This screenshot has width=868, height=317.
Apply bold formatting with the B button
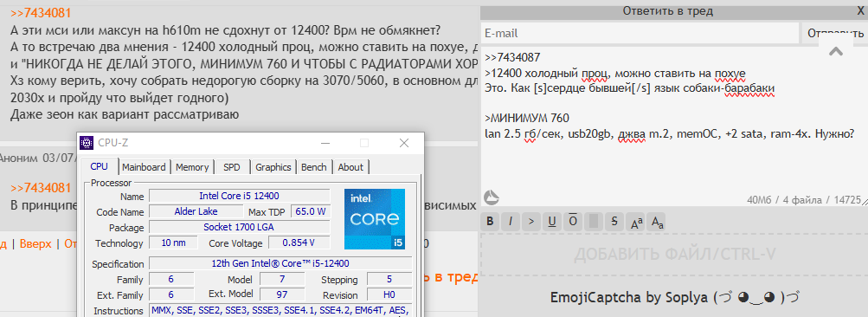point(490,222)
